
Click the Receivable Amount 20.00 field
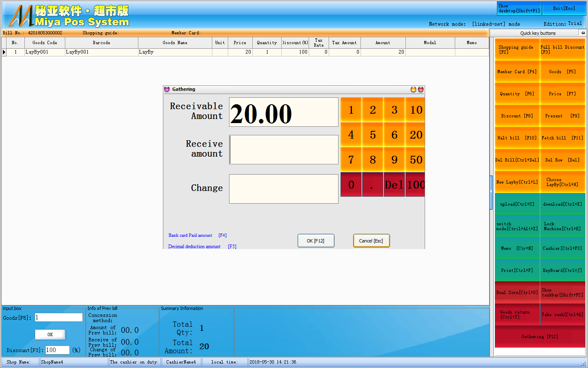284,112
